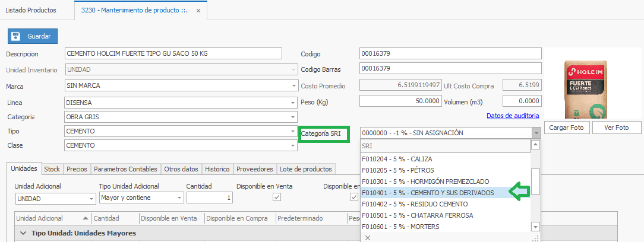Select F010601 - 5 % - MORTERS
The height and width of the screenshot is (242, 644).
click(445, 227)
